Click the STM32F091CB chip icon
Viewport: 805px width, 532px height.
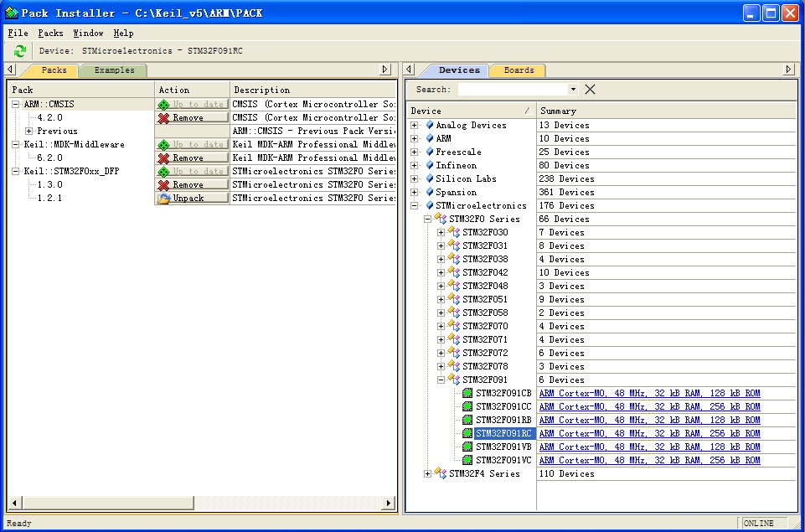tap(467, 393)
